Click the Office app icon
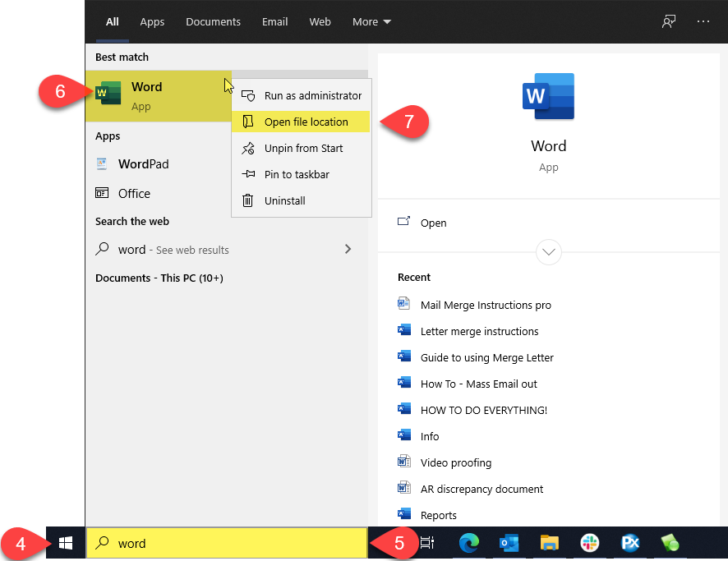 point(102,193)
